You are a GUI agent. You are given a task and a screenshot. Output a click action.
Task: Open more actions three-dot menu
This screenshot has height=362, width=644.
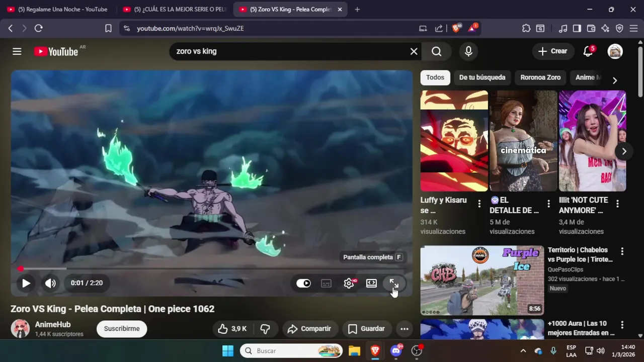(x=405, y=329)
